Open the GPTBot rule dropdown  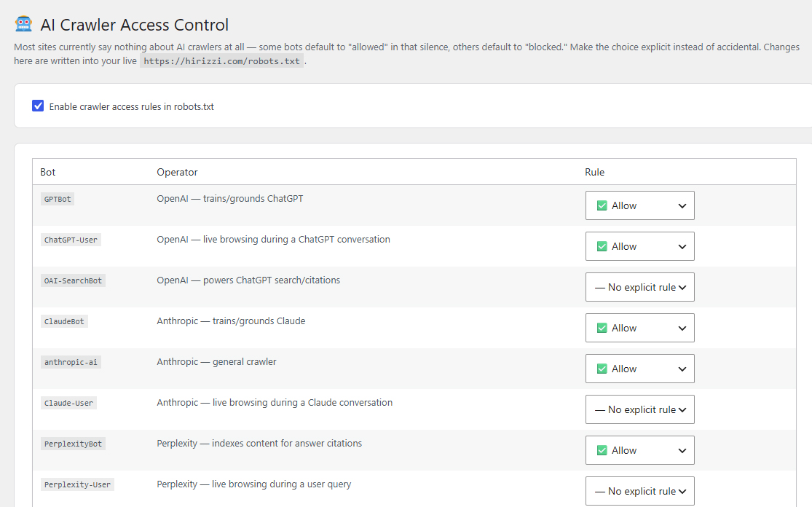639,205
